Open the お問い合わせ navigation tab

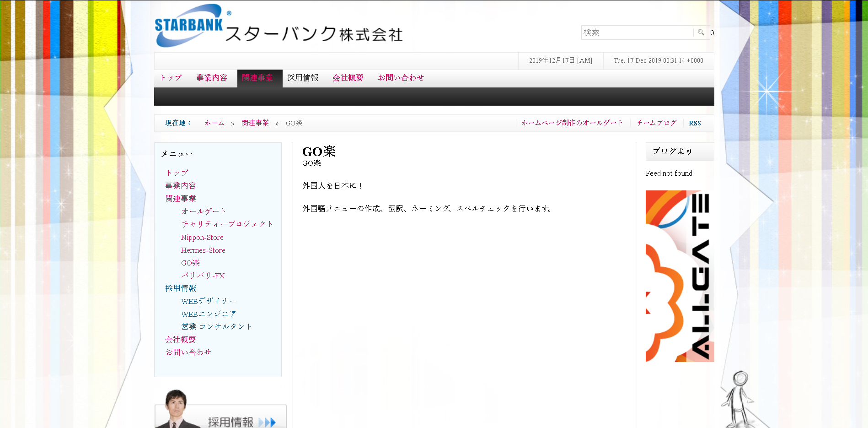[401, 78]
